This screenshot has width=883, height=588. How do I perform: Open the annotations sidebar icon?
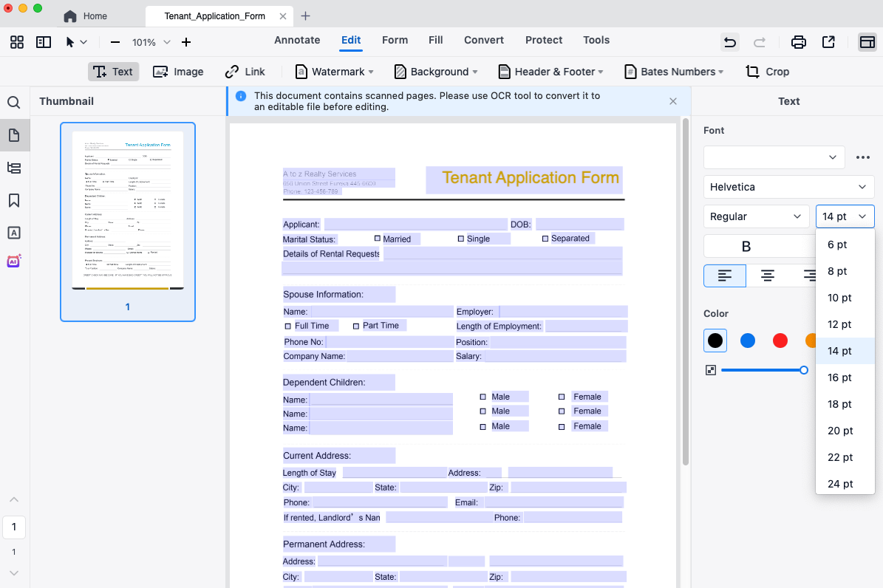14,233
